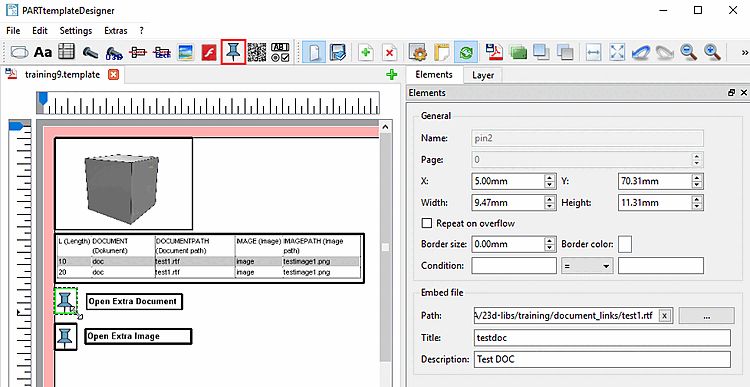Image resolution: width=750 pixels, height=387 pixels.
Task: Click the gray redo arrow
Action: (x=664, y=52)
